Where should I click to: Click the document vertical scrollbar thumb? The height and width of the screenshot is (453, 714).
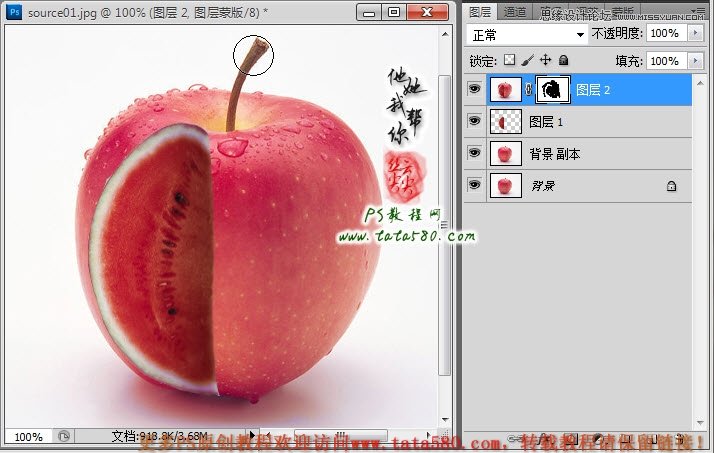pyautogui.click(x=444, y=225)
